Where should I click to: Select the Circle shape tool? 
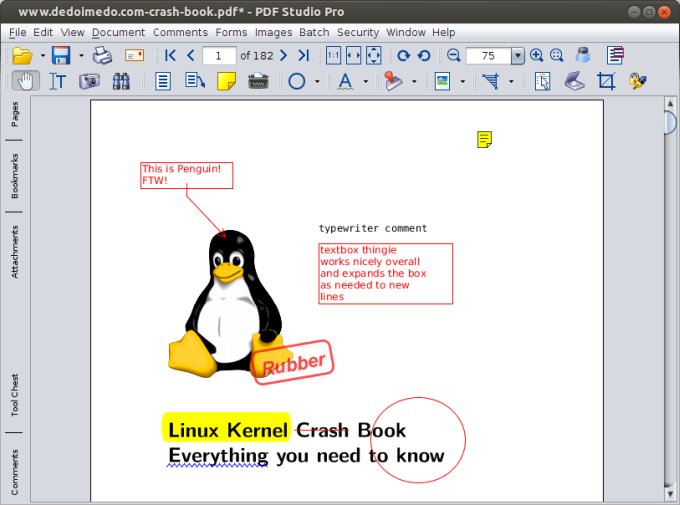[297, 81]
